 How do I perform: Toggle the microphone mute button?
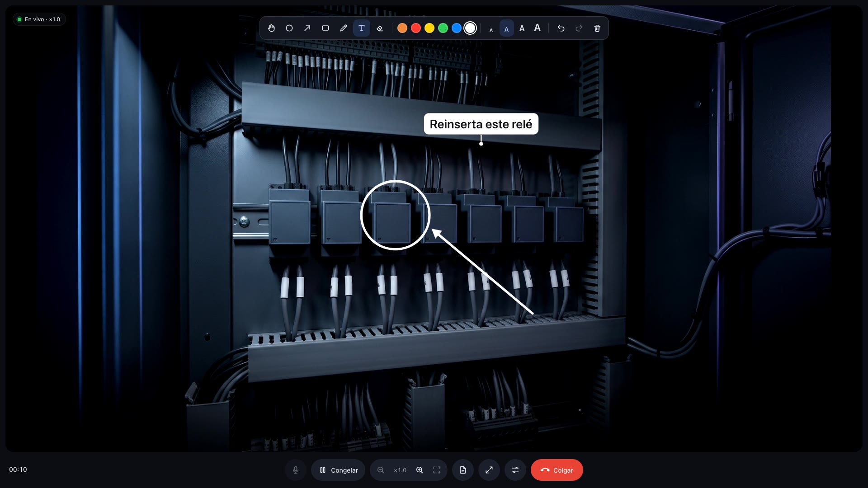point(296,470)
